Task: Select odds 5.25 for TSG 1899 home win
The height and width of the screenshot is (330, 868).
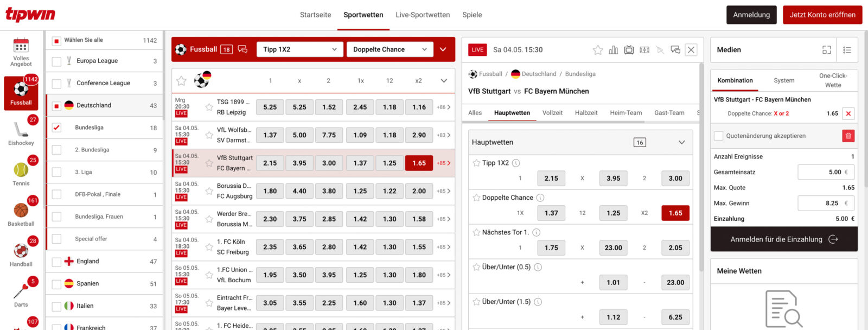Action: (x=270, y=107)
